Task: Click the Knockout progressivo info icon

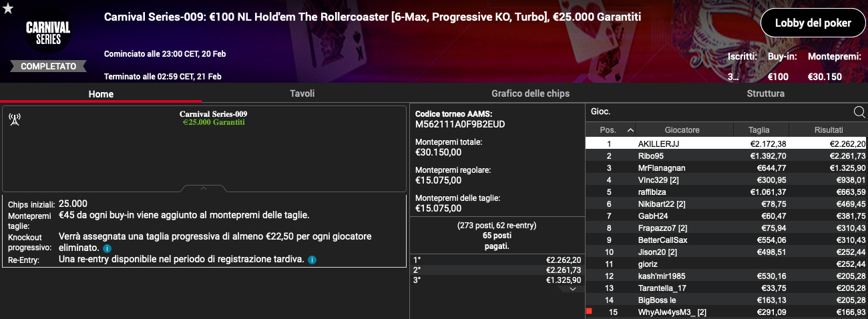Action: coord(107,248)
